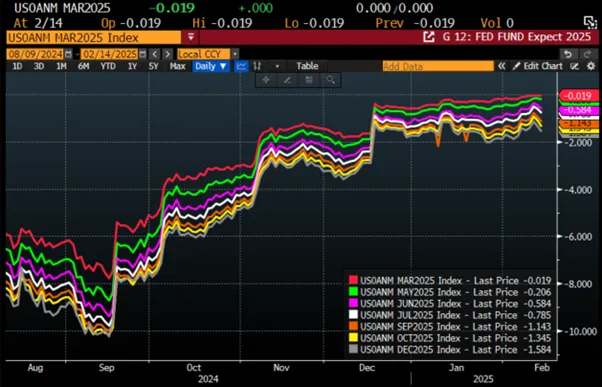This screenshot has width=602, height=387.
Task: Open the security list dropdown beside the Index field
Action: click(191, 37)
